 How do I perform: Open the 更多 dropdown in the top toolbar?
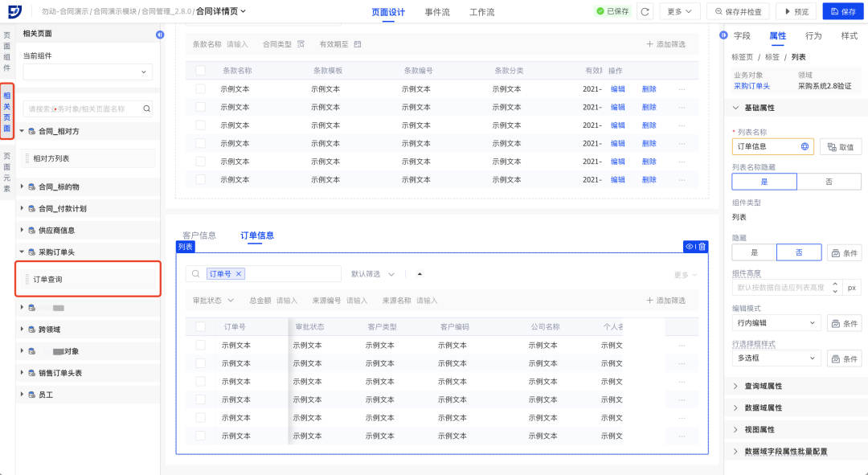679,12
